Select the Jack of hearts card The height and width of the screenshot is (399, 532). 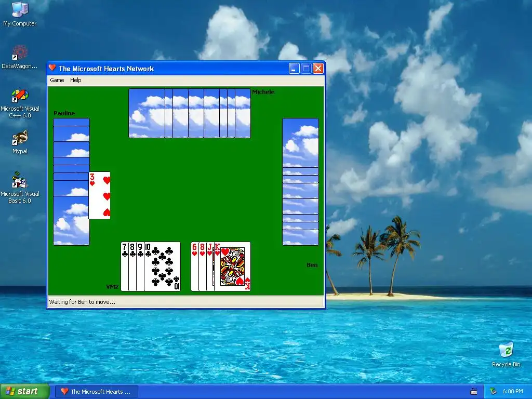210,267
